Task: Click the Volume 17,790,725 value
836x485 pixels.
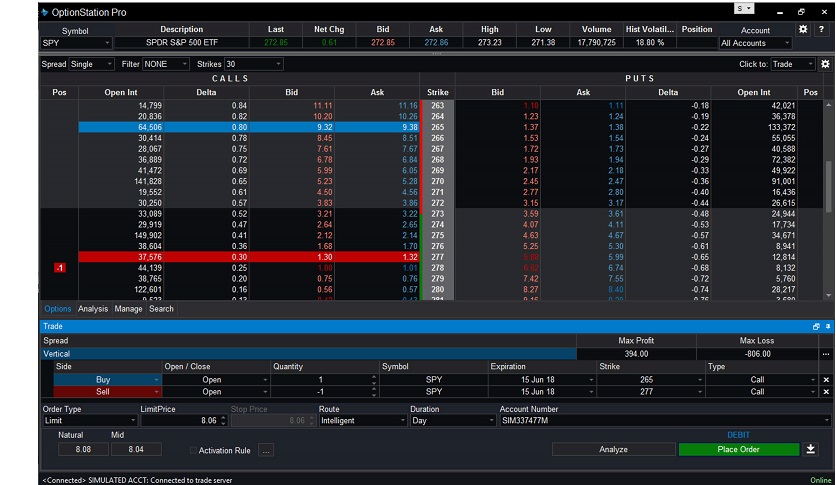Action: pyautogui.click(x=596, y=43)
